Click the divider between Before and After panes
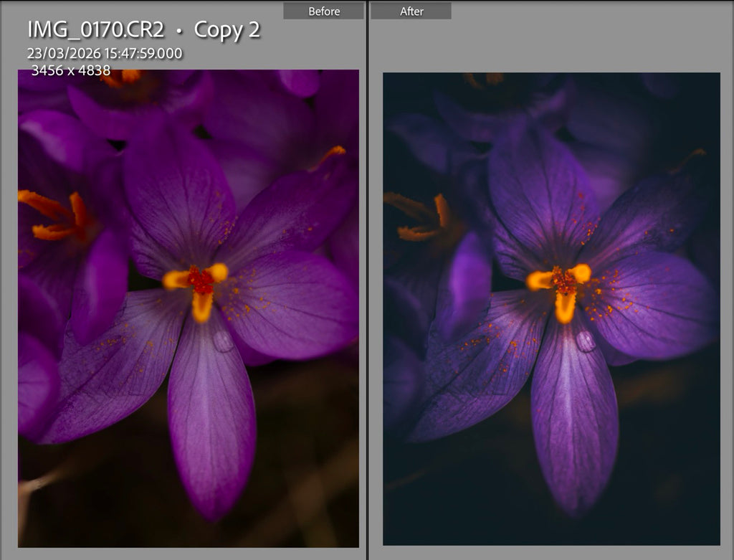This screenshot has width=734, height=560. coord(368,280)
